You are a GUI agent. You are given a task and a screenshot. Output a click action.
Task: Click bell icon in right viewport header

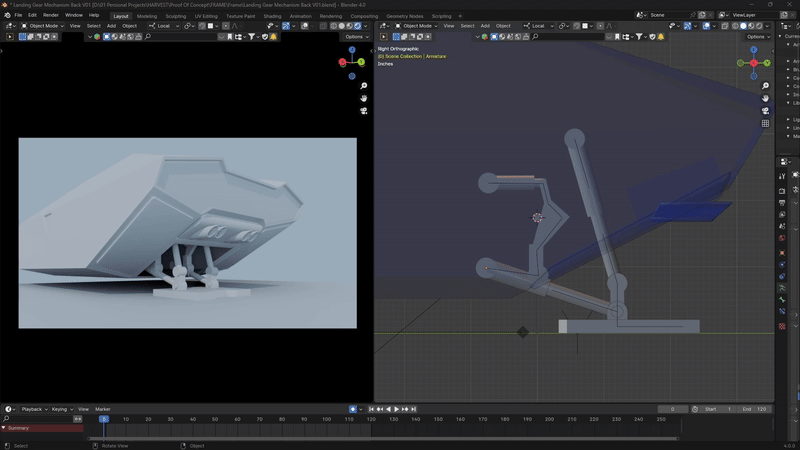click(661, 37)
